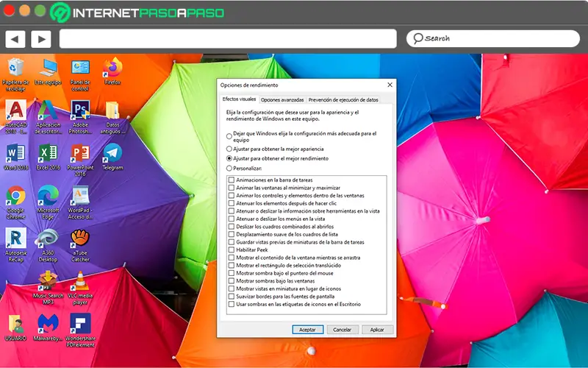The image size is (588, 368).
Task: Check Mostrar el contenido de la ventana mientras se arrastra
Action: click(232, 258)
